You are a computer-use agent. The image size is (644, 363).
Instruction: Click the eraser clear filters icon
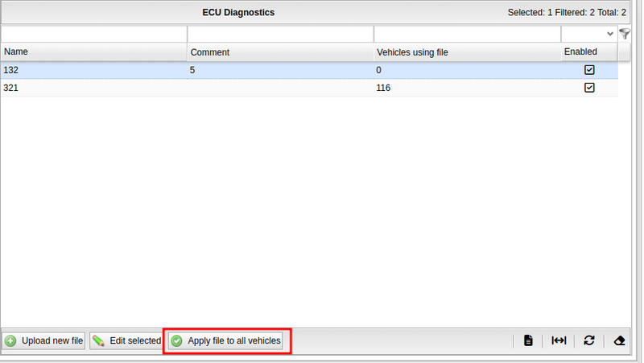(x=619, y=340)
